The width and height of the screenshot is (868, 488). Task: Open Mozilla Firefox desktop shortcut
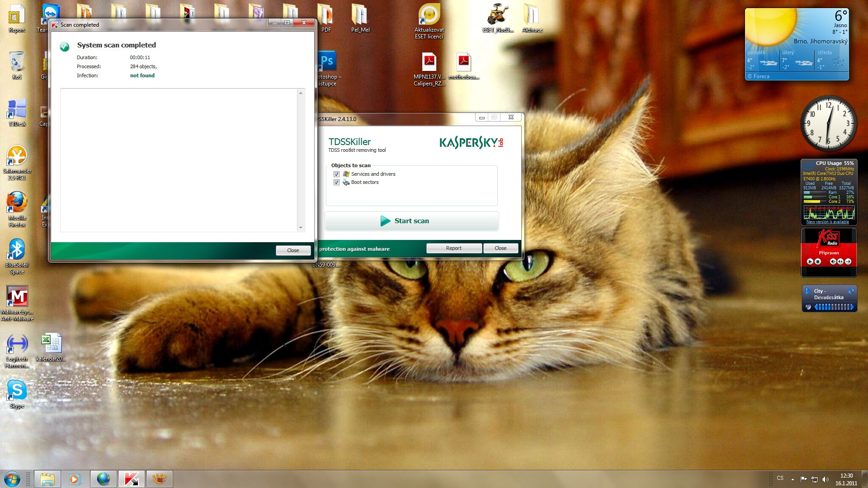click(17, 203)
